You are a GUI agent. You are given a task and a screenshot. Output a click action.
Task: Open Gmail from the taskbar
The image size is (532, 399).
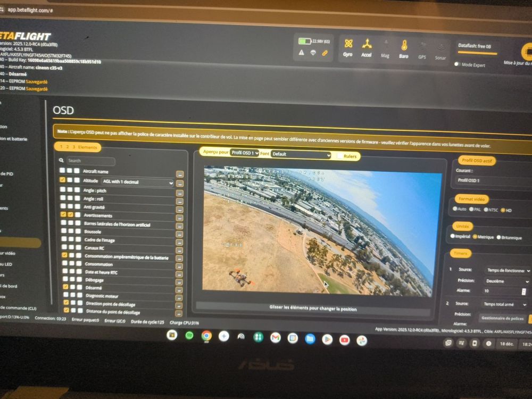pos(275,337)
